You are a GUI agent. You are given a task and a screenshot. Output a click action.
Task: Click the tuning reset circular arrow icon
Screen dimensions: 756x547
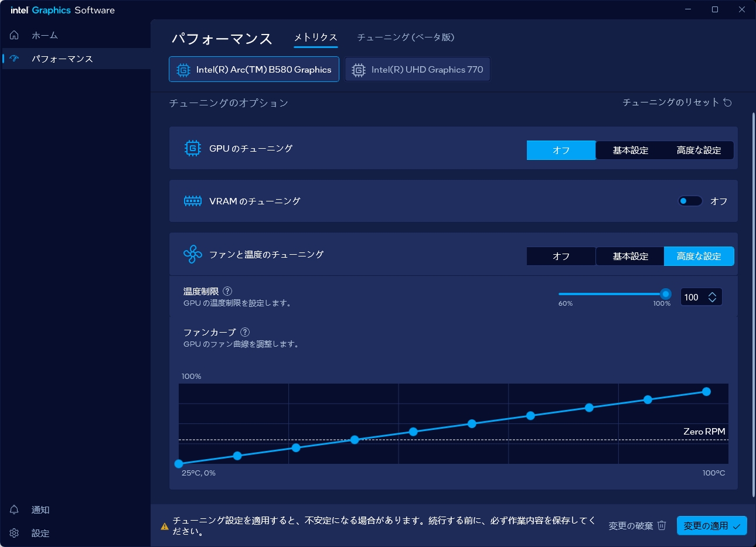point(727,102)
